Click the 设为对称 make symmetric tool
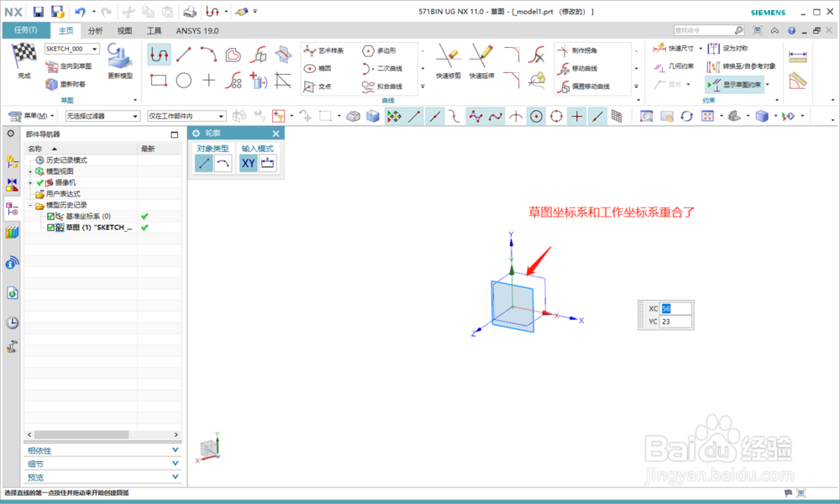Screen dimensions: 840x504 [728, 48]
